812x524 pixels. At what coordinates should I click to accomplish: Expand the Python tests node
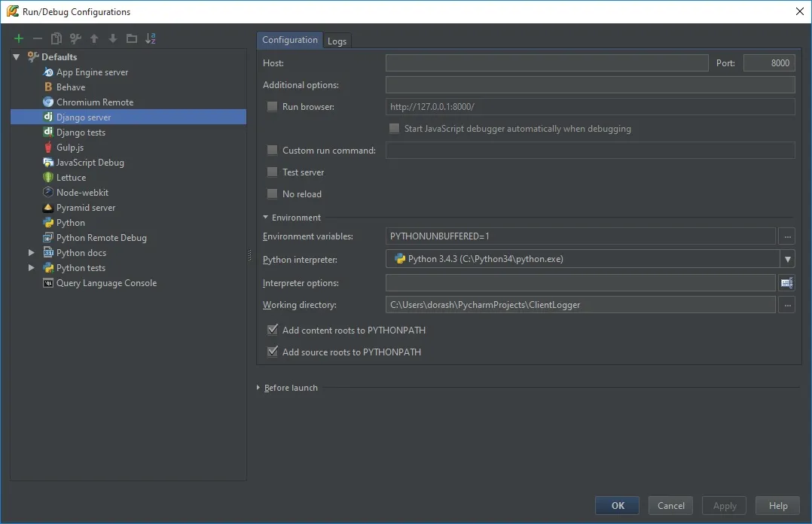[31, 267]
